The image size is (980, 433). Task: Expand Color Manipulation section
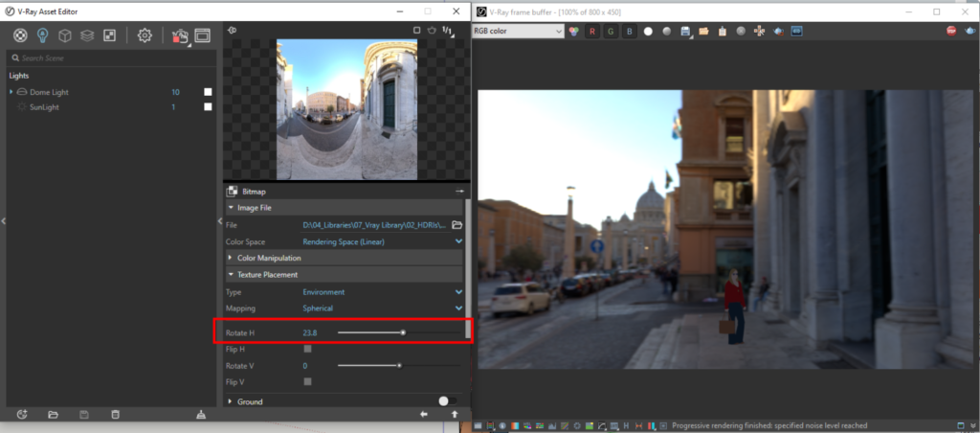coord(344,258)
